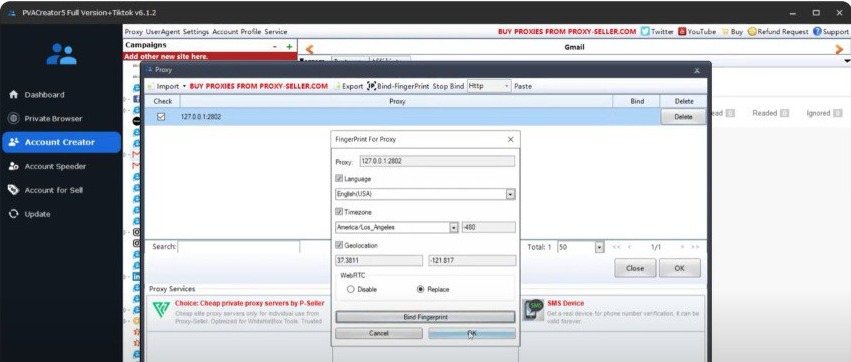Open Account for Sell in the sidebar
851x362 pixels.
tap(53, 190)
